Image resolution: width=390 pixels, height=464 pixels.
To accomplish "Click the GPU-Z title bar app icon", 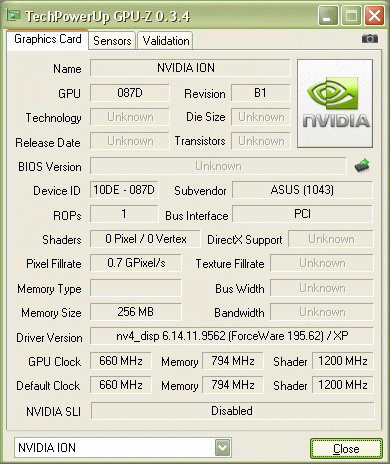I will pyautogui.click(x=13, y=15).
